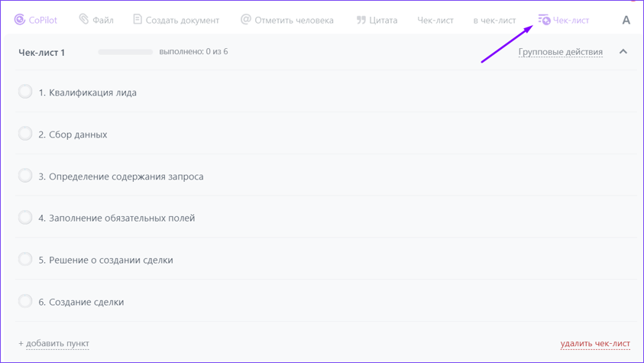Open text formatting with the A icon
The height and width of the screenshot is (363, 644).
point(626,21)
